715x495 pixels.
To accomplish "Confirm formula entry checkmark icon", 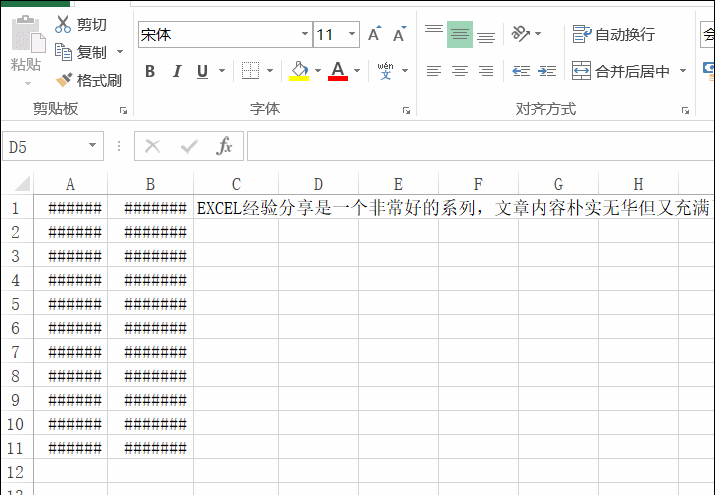I will coord(189,146).
